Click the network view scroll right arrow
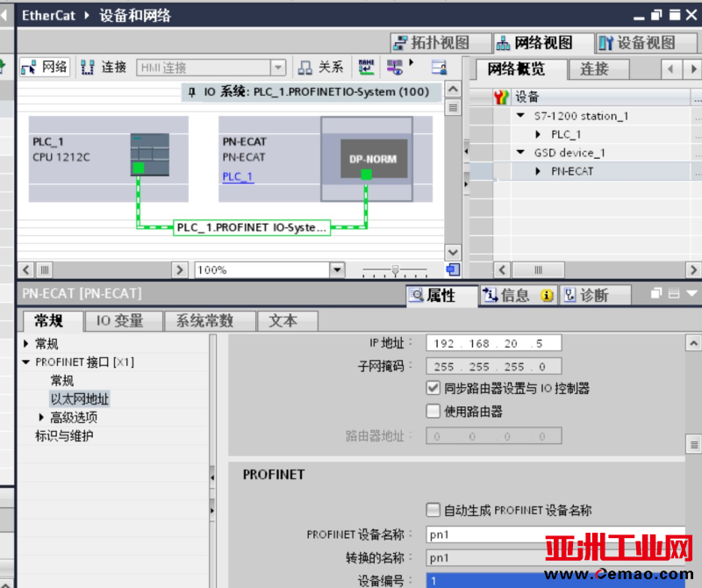702x588 pixels. click(x=180, y=270)
